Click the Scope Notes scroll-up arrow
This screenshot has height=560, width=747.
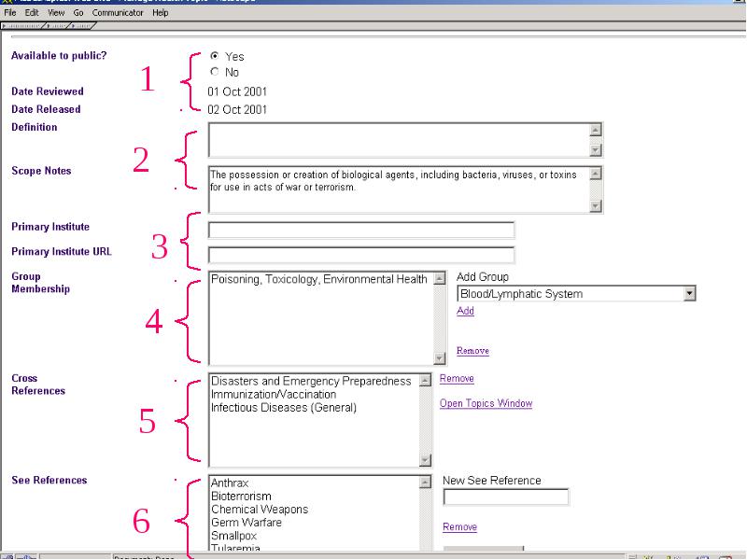click(596, 174)
